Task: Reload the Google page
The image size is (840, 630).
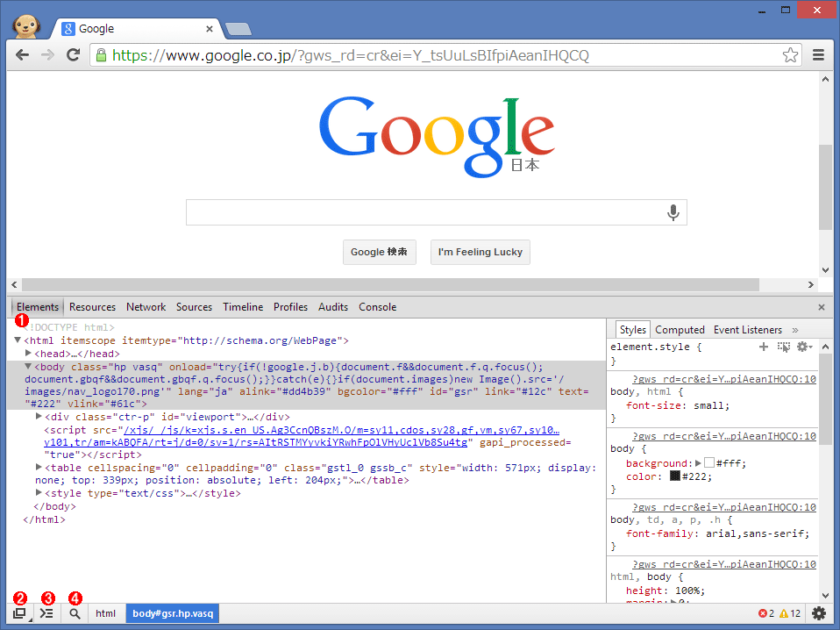Action: pyautogui.click(x=73, y=54)
